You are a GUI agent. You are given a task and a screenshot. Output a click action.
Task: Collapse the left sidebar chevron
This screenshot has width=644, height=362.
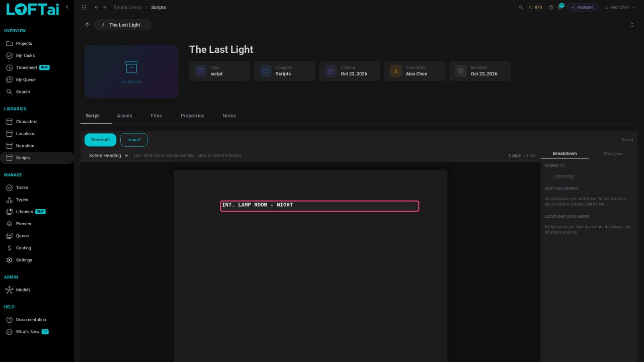tap(67, 7)
